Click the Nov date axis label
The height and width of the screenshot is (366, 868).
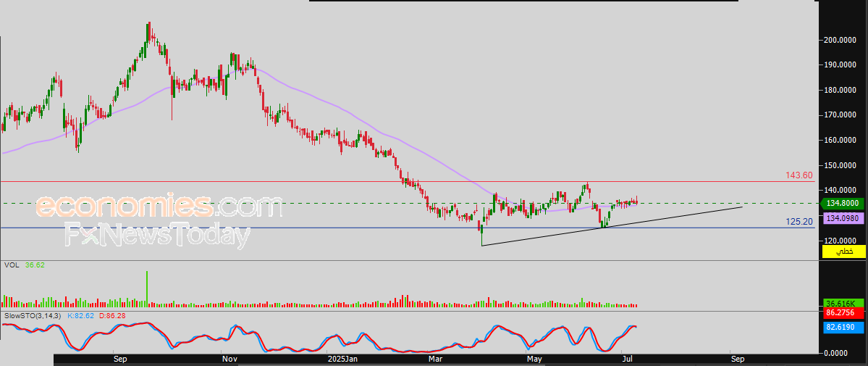[x=229, y=359]
